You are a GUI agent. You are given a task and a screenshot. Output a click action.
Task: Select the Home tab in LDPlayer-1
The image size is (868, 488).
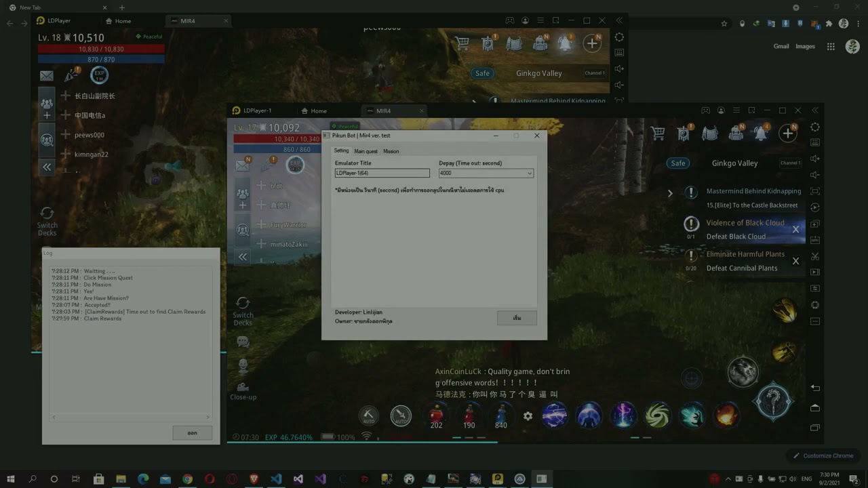[314, 110]
